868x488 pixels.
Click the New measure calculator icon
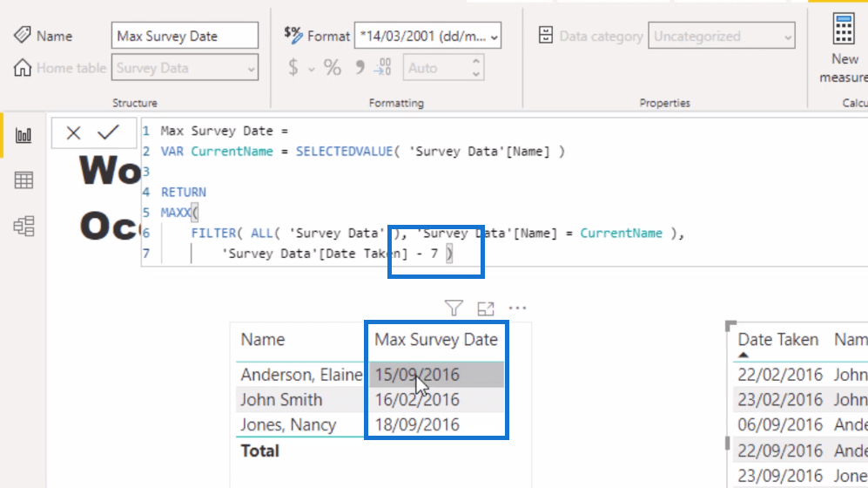[x=844, y=30]
